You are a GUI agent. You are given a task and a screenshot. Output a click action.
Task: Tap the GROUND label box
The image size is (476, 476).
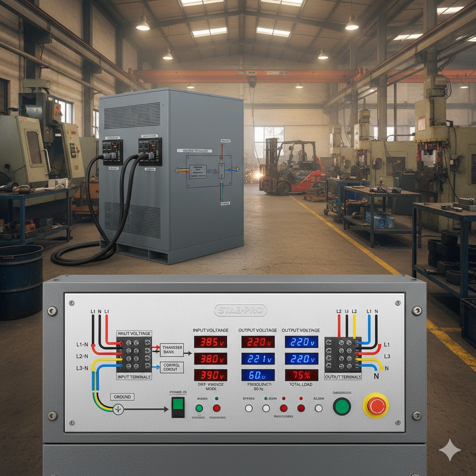click(x=122, y=397)
